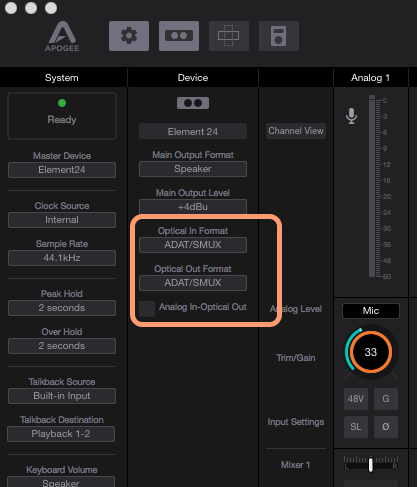Open Talkback Destination Playback 1-2 dropdown
Viewport: 417px width, 487px height.
coord(61,434)
